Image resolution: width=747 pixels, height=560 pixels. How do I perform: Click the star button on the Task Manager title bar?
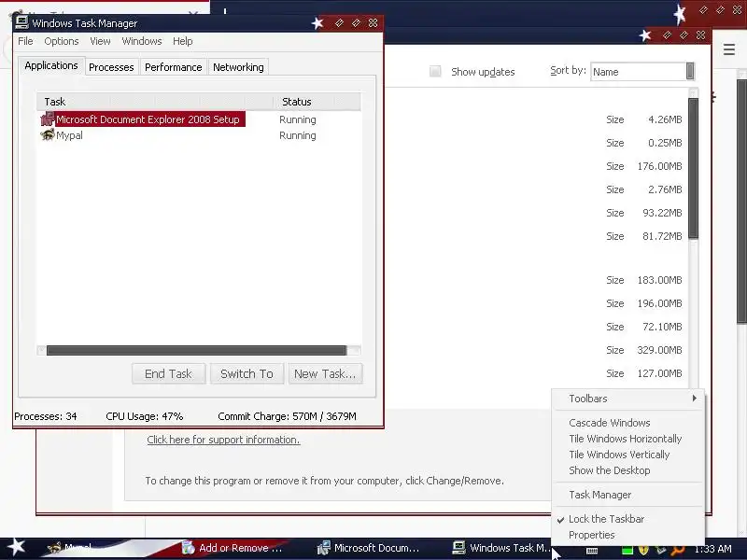click(x=317, y=22)
